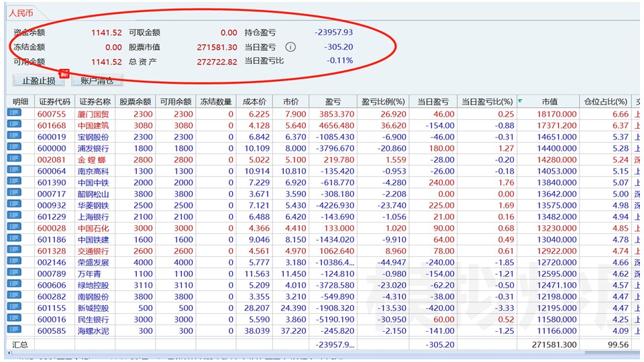Sort by 股票余额 column header
644x362 pixels.
pyautogui.click(x=135, y=102)
